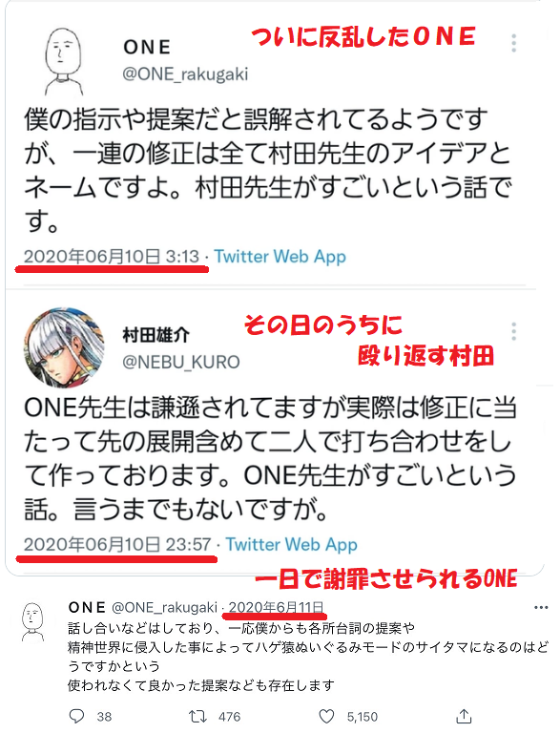This screenshot has height=733, width=560.
Task: Open the @NEBU_KURO handle link
Action: (181, 362)
